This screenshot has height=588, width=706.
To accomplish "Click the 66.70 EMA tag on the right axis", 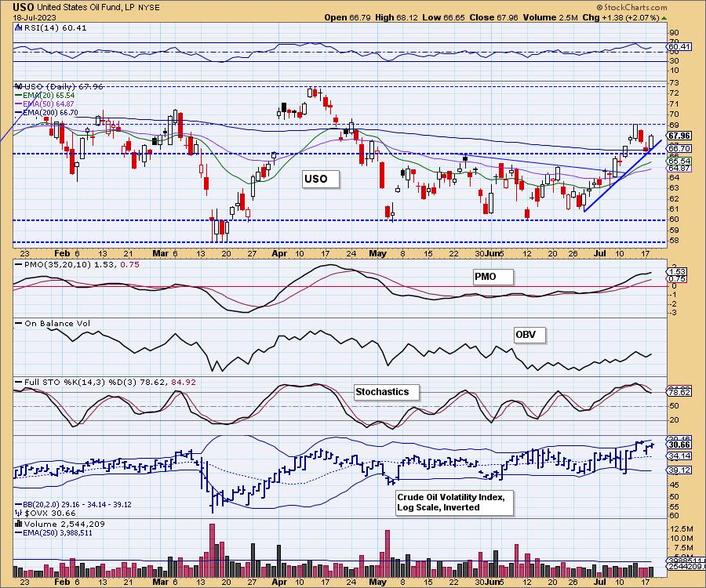I will pyautogui.click(x=680, y=148).
